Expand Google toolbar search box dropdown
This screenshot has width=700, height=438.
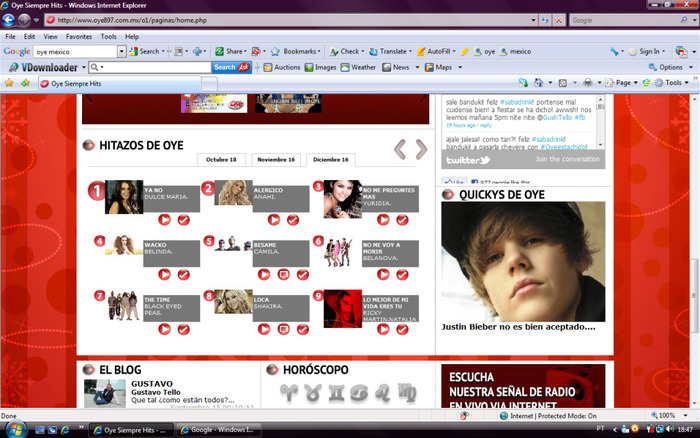coord(121,52)
